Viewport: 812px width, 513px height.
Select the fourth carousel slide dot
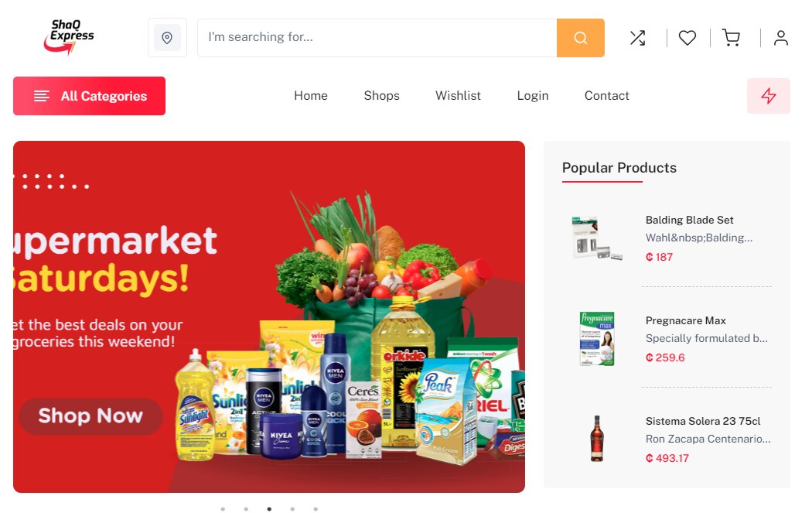pos(292,509)
